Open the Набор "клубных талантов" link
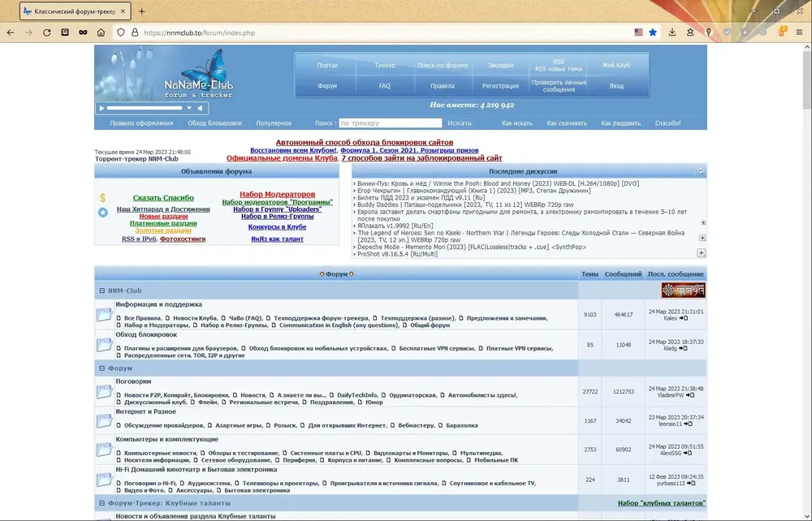This screenshot has width=812, height=521. [661, 503]
